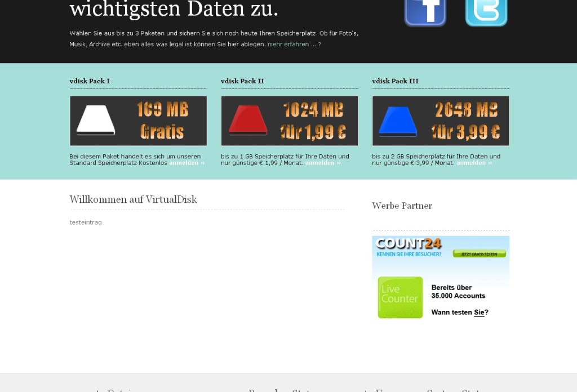
Task: Click the red disk icon in Pack II
Action: [248, 121]
